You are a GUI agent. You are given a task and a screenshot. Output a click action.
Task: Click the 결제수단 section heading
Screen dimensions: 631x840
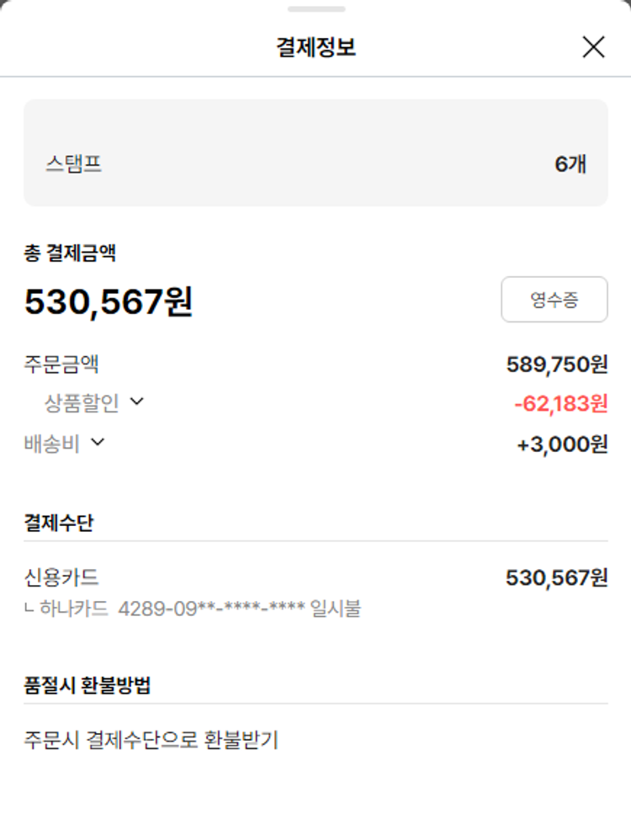pos(59,523)
